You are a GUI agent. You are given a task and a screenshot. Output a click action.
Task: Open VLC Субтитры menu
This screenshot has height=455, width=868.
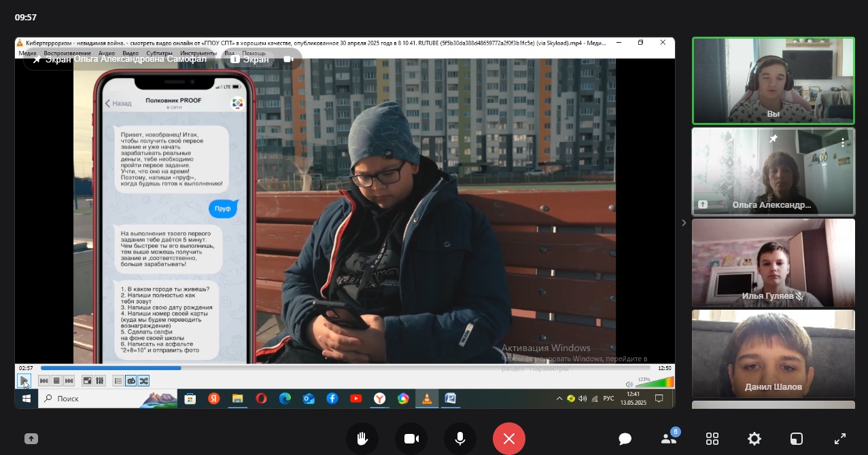[x=159, y=53]
